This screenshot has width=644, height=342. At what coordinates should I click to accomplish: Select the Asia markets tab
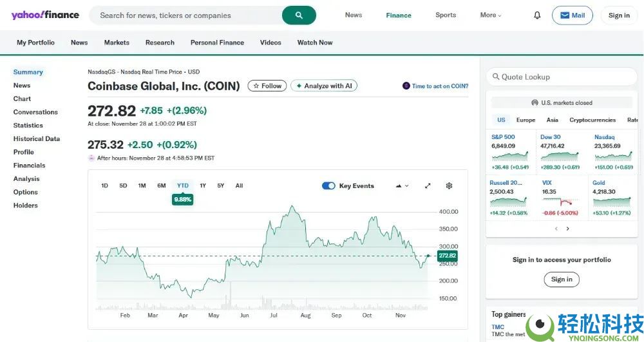[552, 120]
